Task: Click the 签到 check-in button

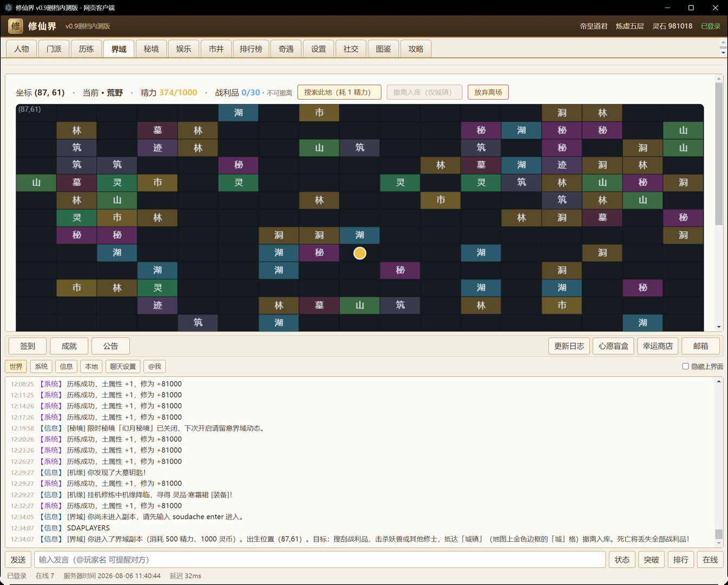Action: pos(28,346)
